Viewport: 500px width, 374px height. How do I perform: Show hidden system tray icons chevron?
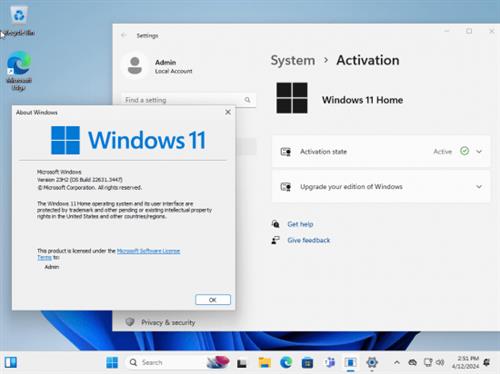397,362
